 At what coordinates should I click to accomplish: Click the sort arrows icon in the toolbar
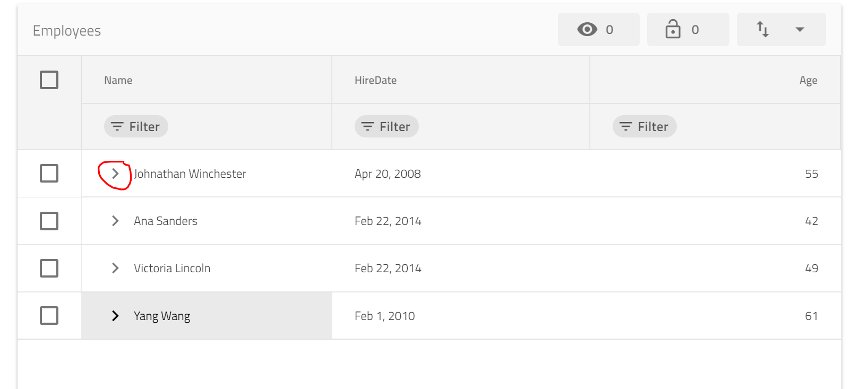(763, 29)
